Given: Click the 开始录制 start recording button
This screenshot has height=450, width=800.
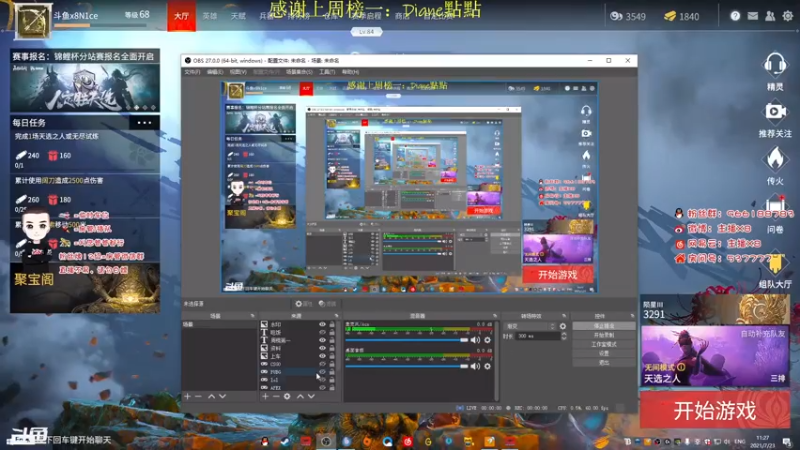Looking at the screenshot, I should tap(604, 335).
